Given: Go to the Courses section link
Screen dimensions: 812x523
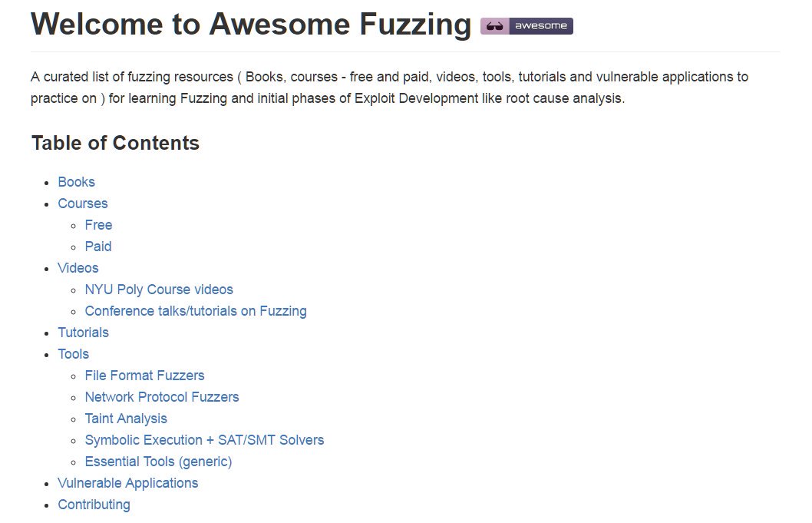Looking at the screenshot, I should (83, 204).
